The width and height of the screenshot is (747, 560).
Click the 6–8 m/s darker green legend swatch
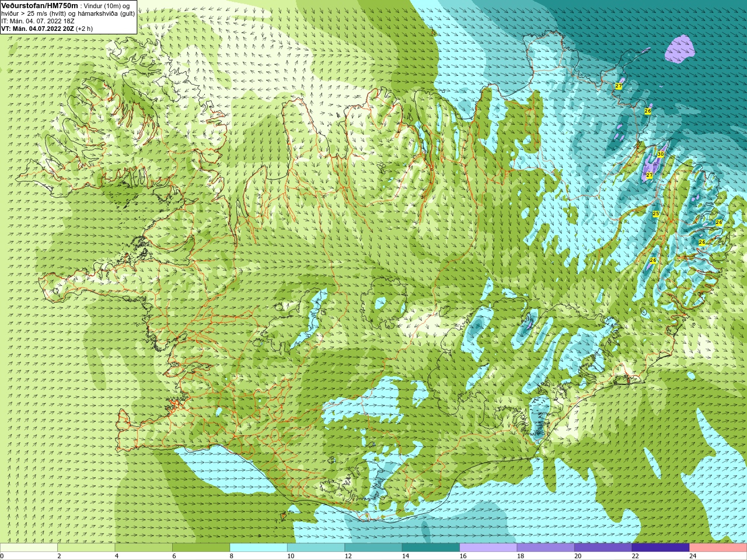(201, 548)
